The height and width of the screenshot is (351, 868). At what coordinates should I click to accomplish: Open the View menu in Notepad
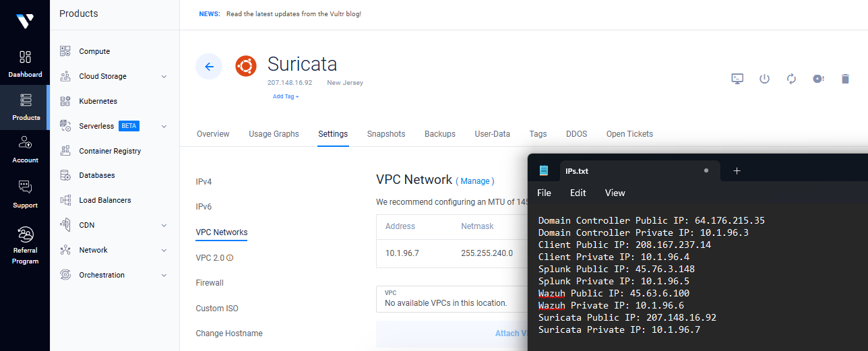pyautogui.click(x=615, y=193)
